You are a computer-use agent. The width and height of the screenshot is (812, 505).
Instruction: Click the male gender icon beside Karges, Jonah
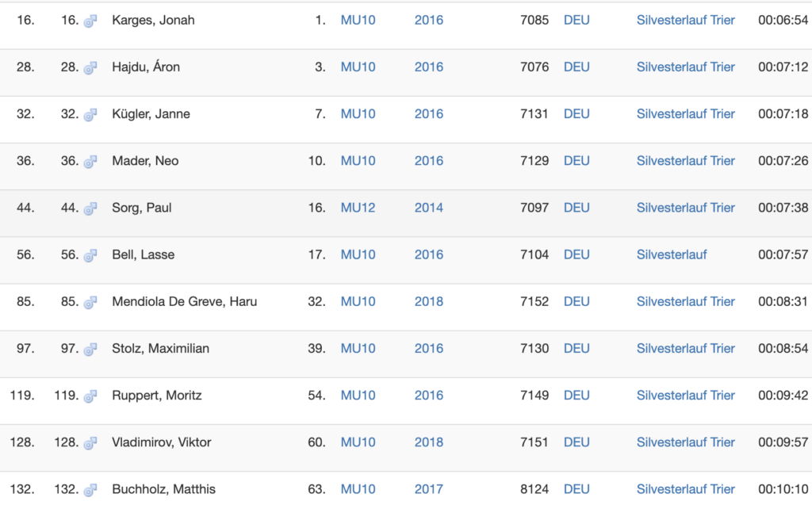click(x=90, y=21)
